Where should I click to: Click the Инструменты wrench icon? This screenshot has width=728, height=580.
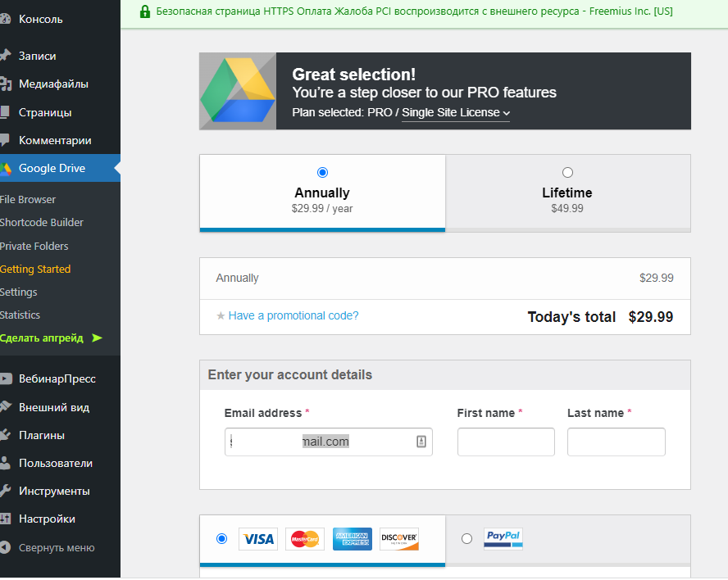click(x=5, y=491)
